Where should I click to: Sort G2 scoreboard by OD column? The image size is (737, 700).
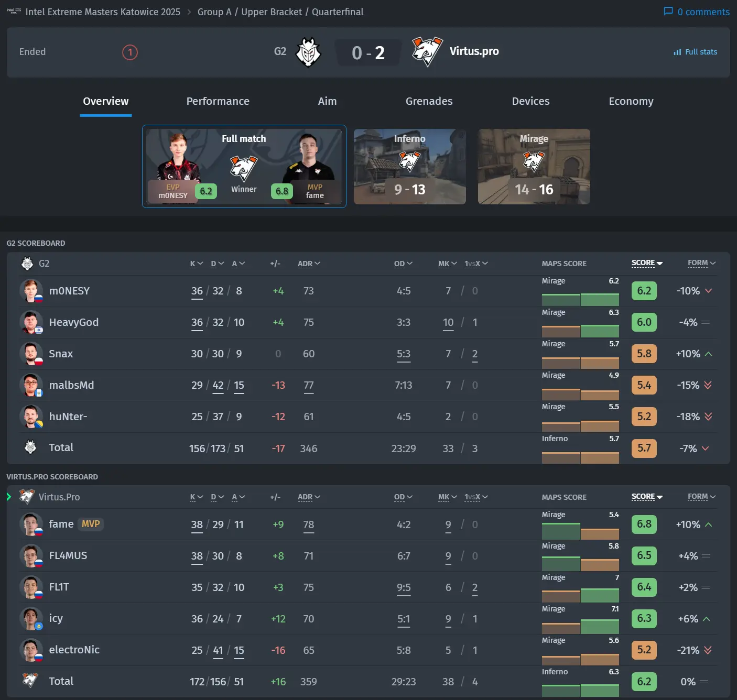click(x=403, y=264)
